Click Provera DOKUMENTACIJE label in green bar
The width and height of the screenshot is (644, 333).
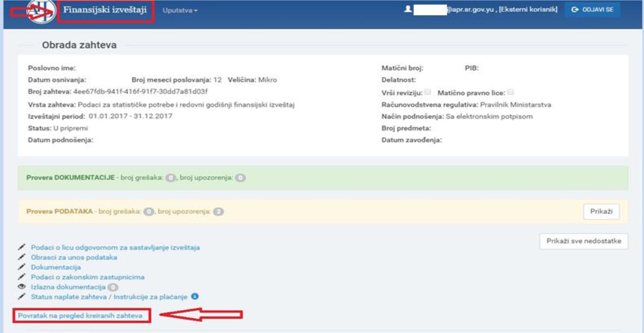point(70,178)
